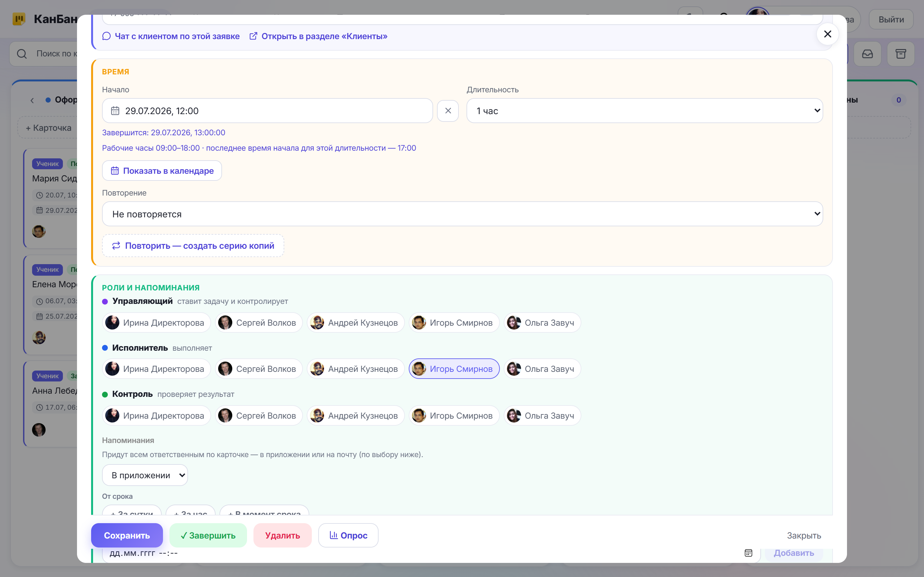Viewport: 924px width, 577px height.
Task: Collapse the column with left chevron
Action: coord(32,100)
